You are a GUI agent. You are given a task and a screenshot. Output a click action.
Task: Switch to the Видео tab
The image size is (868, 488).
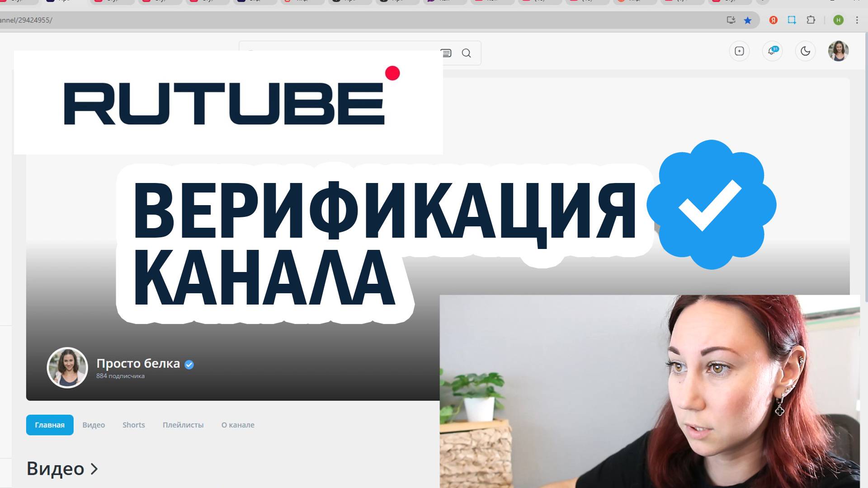click(x=94, y=425)
